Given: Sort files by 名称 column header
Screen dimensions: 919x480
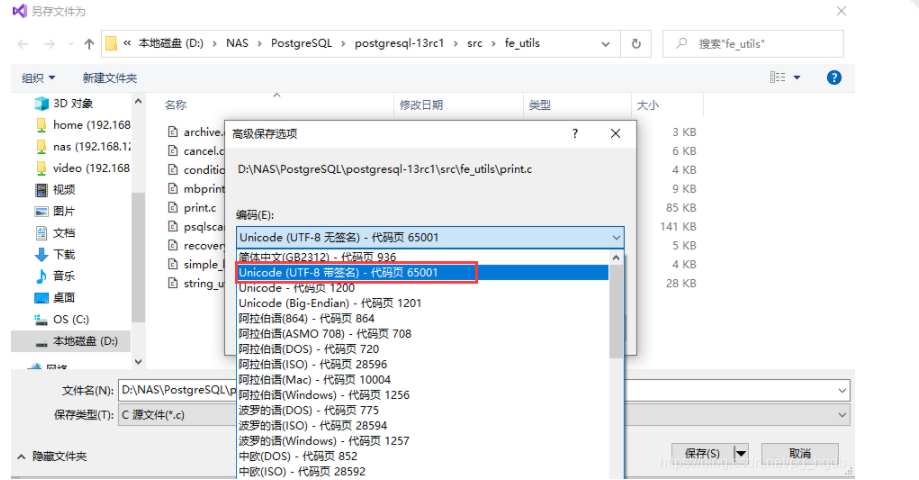Looking at the screenshot, I should click(x=176, y=105).
